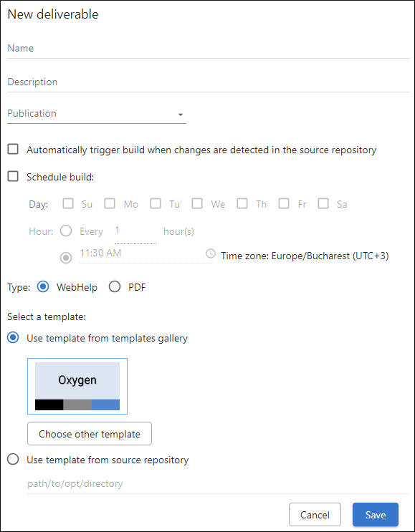Viewport: 415px width, 532px height.
Task: Select the Every hour(s) radio button
Action: point(66,231)
